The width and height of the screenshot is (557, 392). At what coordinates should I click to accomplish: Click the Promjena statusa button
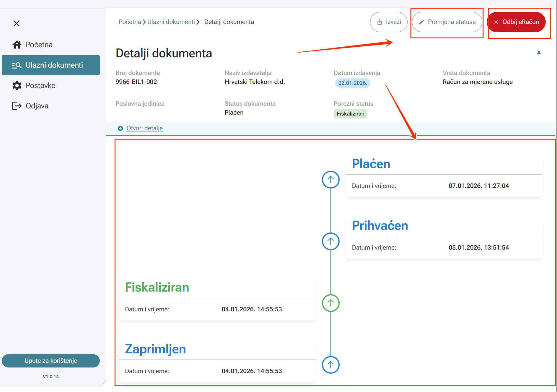[x=447, y=22]
